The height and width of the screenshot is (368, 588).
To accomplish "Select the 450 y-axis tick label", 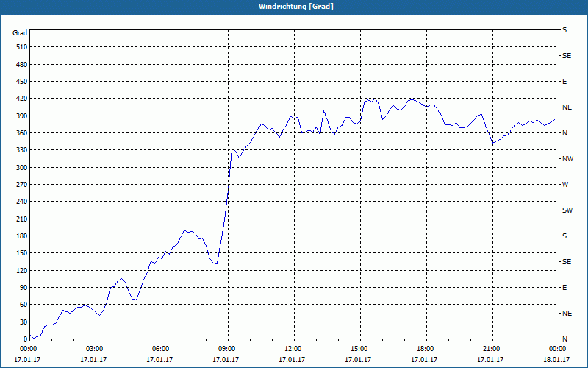I will click(22, 82).
